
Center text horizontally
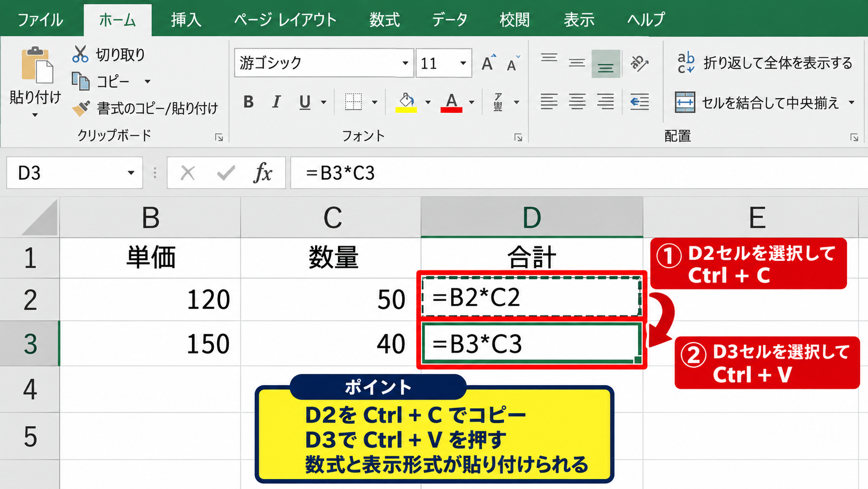point(577,102)
